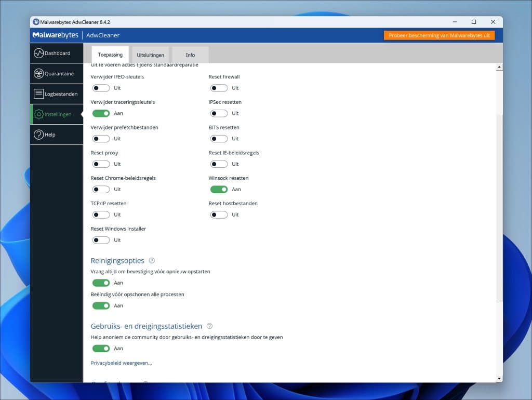
Task: Disable Winsock resetten switch
Action: coord(219,189)
